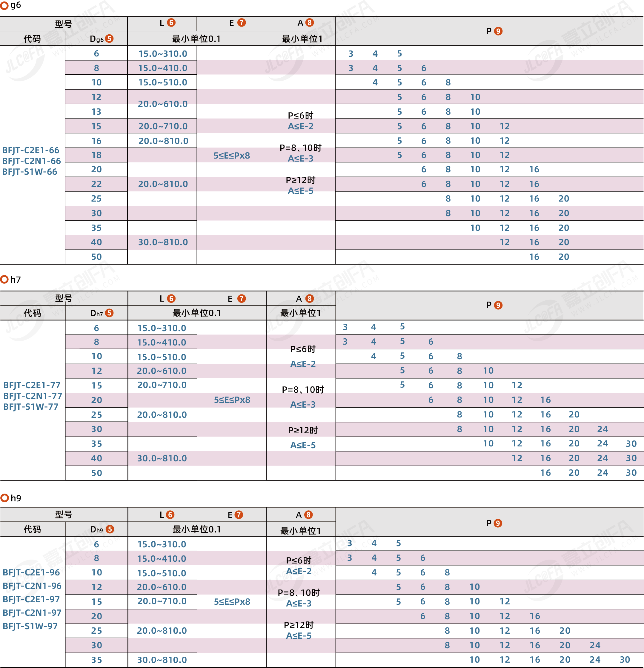Click the 代码 header in h7 table
Viewport: 644px width, 668px height.
32,313
